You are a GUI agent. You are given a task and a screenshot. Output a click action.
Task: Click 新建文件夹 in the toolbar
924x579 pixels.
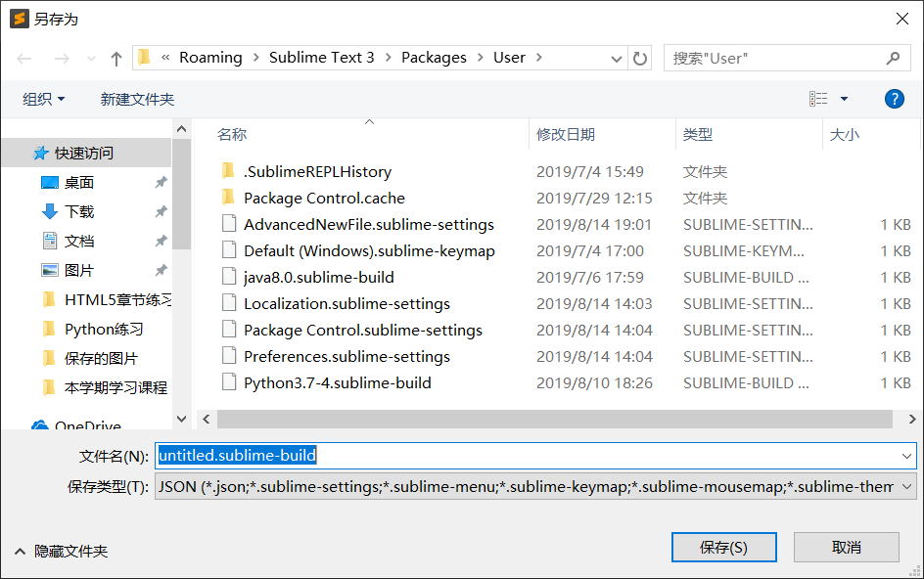pos(137,99)
